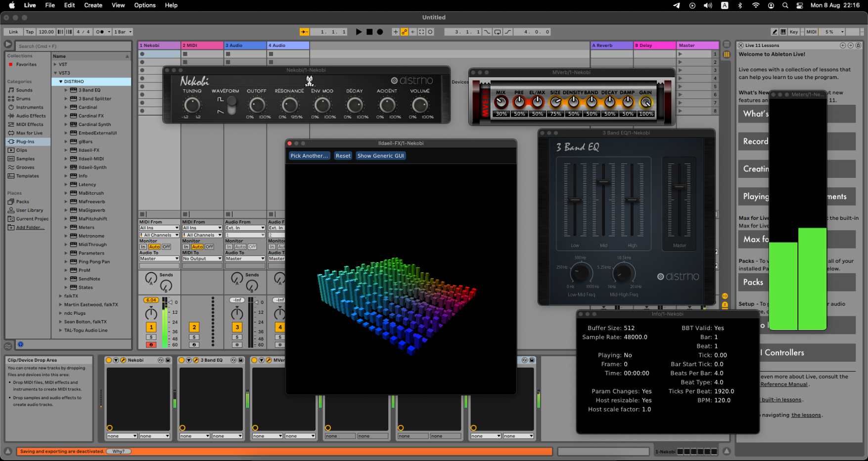Image resolution: width=868 pixels, height=461 pixels.
Task: Click the Arrangement Record button
Action: coord(380,32)
